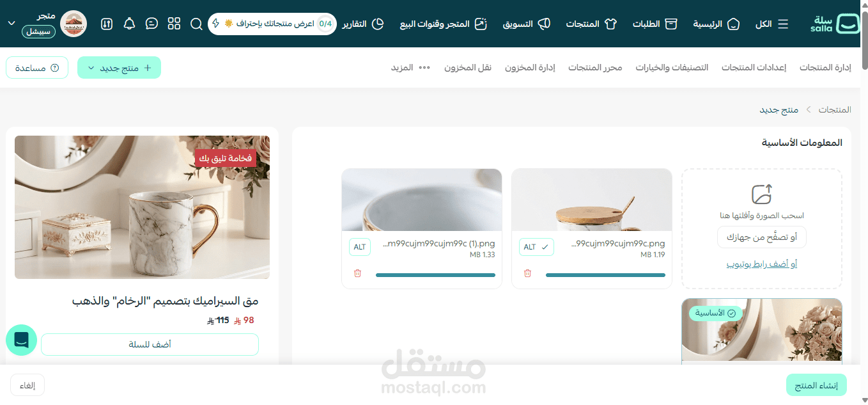Click ALT button on 1.19 MB image
The image size is (868, 405).
tap(536, 247)
